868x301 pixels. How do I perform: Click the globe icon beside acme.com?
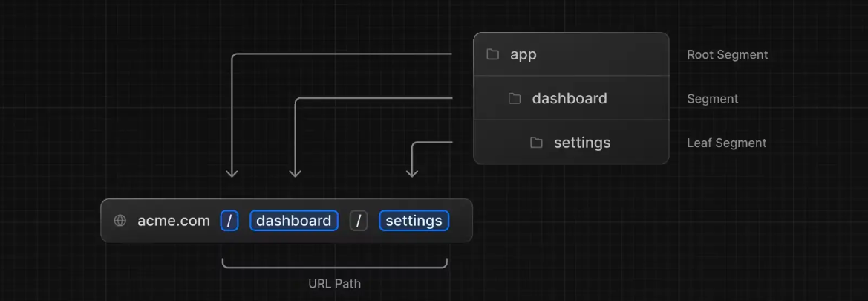click(x=120, y=221)
